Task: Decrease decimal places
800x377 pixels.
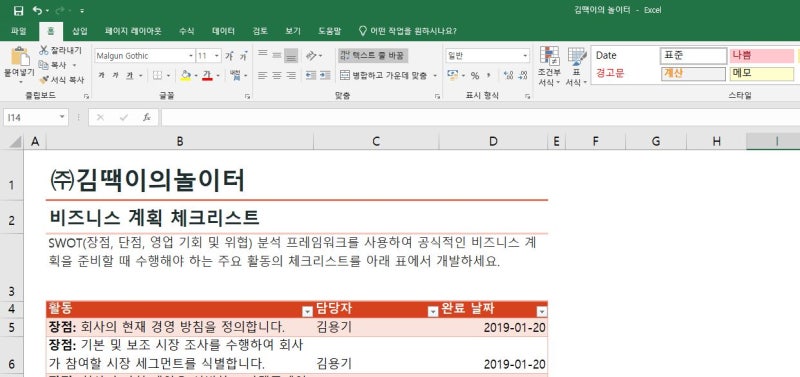Action: pos(522,76)
